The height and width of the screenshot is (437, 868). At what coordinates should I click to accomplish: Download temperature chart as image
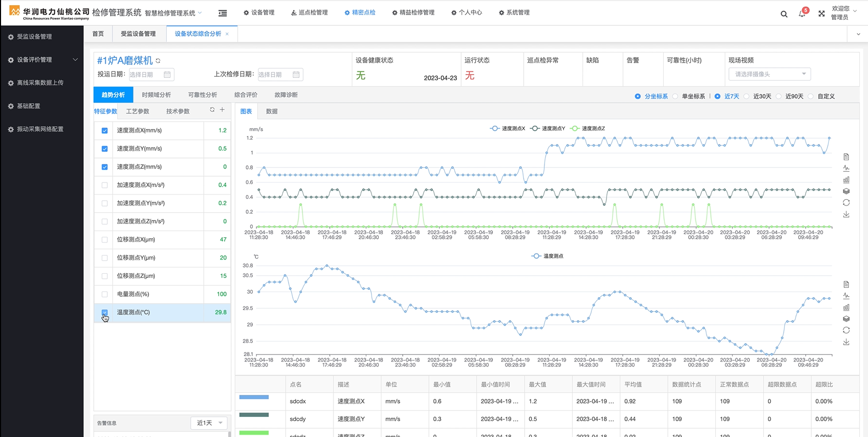(846, 342)
